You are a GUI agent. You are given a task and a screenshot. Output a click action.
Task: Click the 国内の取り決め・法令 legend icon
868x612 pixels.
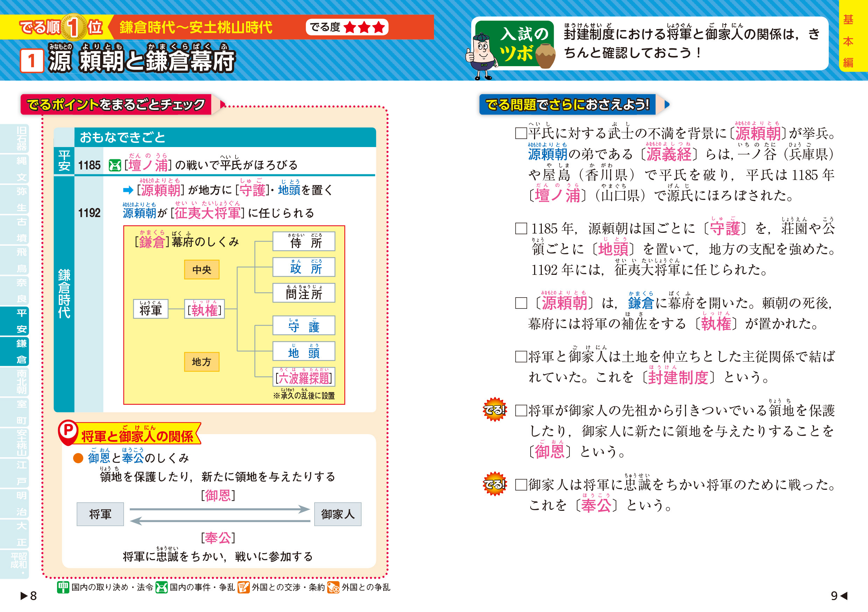[x=63, y=587]
